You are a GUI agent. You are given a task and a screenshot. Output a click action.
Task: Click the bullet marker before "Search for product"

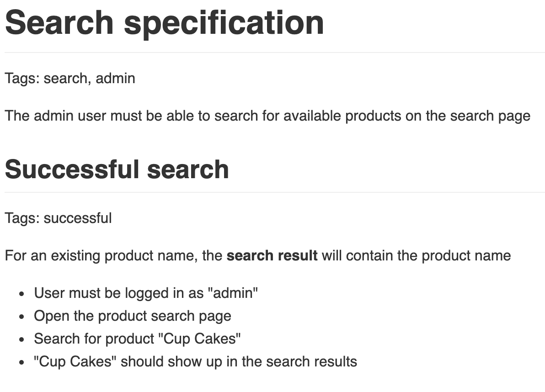(22, 339)
